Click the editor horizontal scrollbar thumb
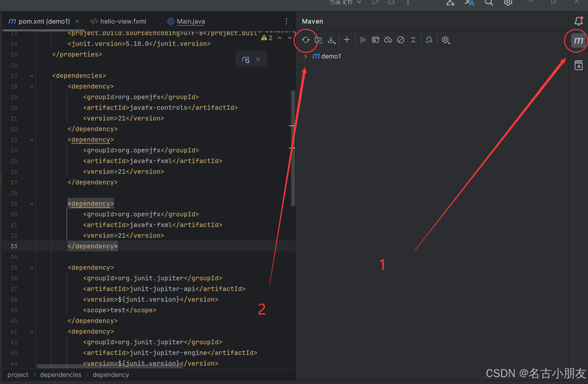The image size is (588, 384). pyautogui.click(x=110, y=366)
